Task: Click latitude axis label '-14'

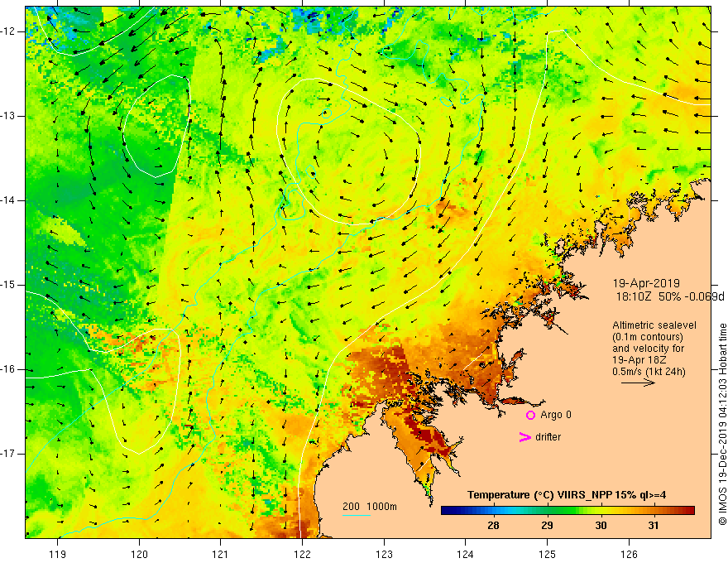Action: [9, 200]
